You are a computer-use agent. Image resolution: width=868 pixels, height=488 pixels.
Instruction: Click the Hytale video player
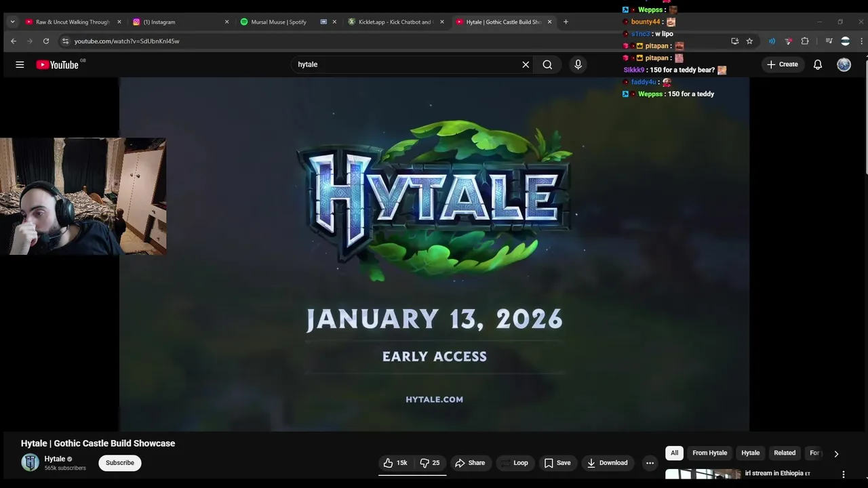pos(434,254)
